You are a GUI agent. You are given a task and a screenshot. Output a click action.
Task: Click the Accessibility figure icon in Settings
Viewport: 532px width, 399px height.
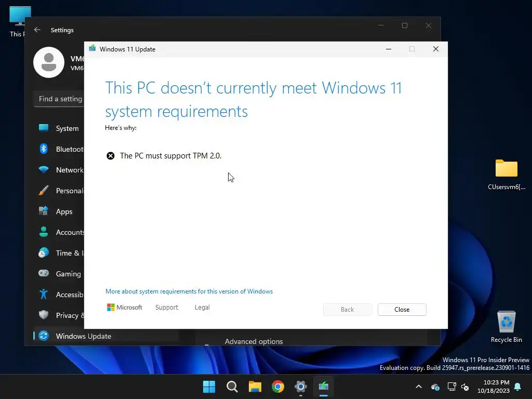pos(44,294)
